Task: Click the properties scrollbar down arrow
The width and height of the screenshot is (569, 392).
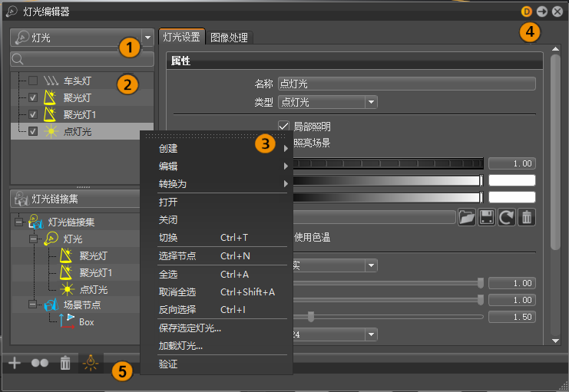Action: point(555,341)
